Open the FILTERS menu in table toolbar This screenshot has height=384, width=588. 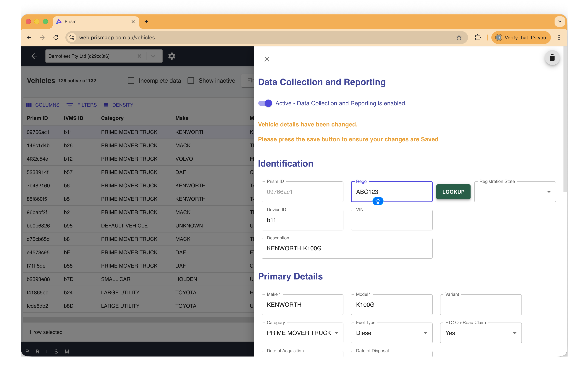(x=82, y=105)
